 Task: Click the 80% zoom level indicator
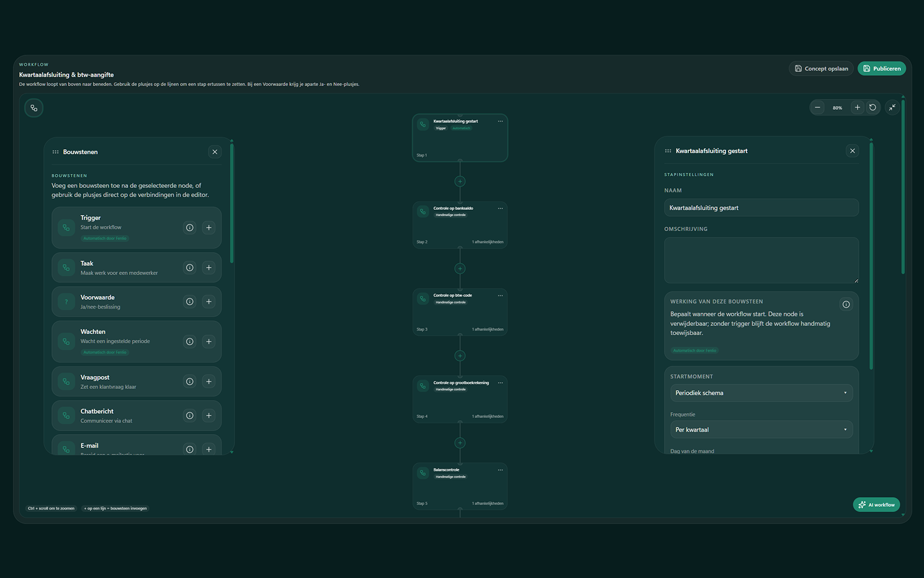click(837, 108)
